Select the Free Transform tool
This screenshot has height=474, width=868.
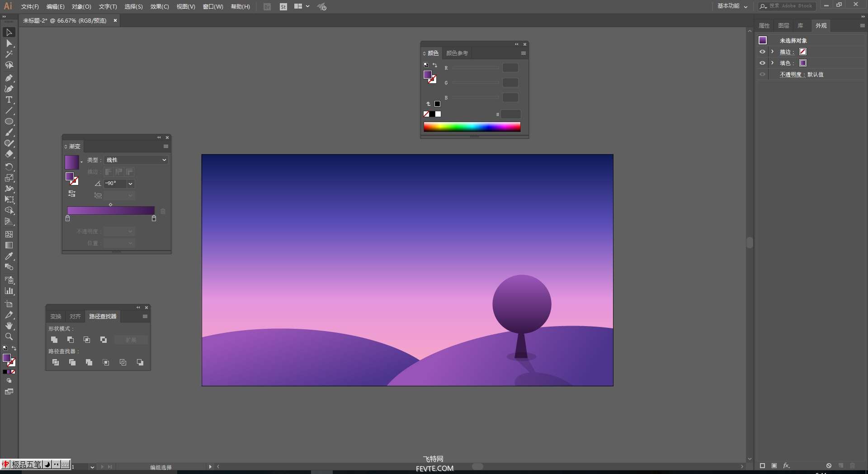point(9,199)
